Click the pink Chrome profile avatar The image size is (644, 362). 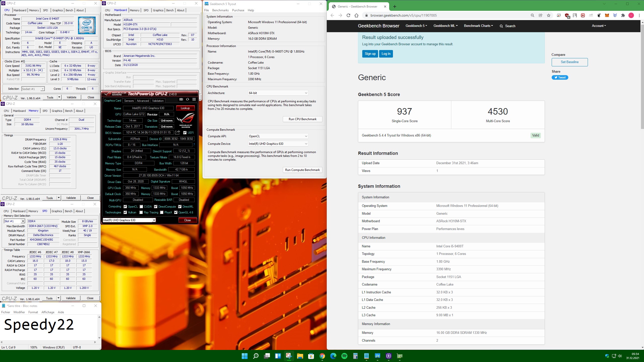tap(631, 15)
